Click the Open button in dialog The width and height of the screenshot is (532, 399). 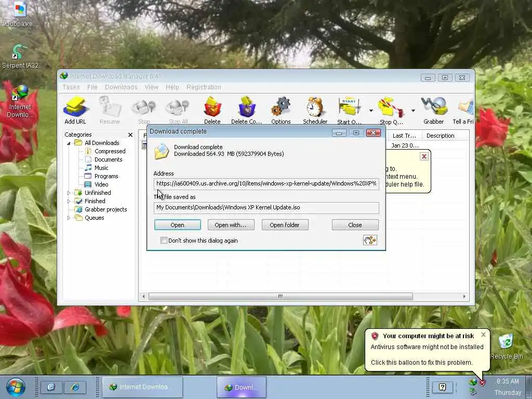tap(178, 225)
